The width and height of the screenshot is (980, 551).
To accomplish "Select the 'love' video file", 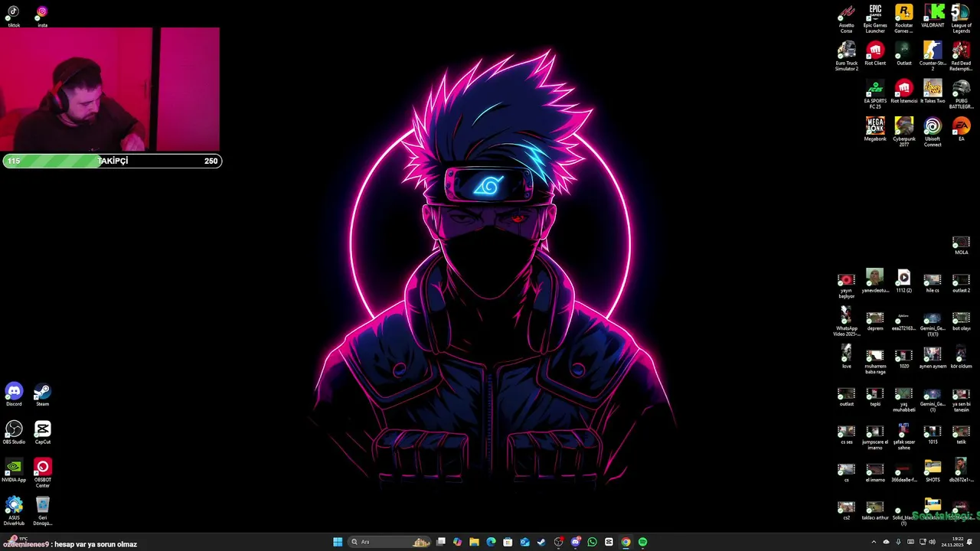I will click(846, 357).
